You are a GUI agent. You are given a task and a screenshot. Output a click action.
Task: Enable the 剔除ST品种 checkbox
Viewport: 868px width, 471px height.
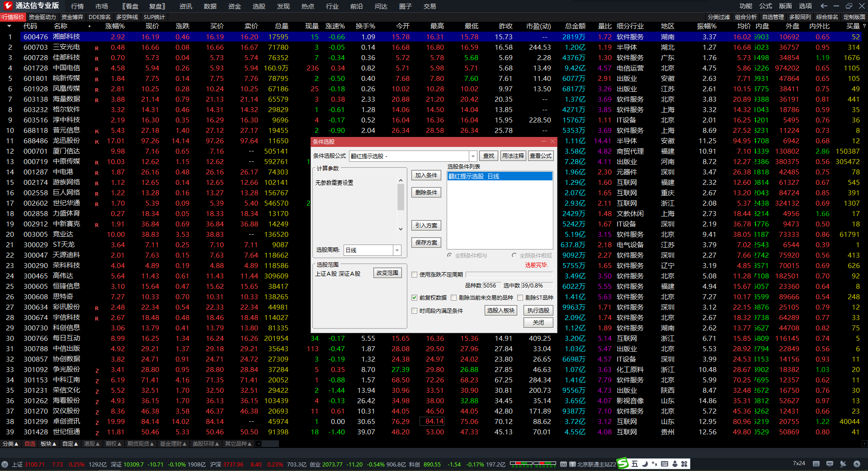[520, 297]
